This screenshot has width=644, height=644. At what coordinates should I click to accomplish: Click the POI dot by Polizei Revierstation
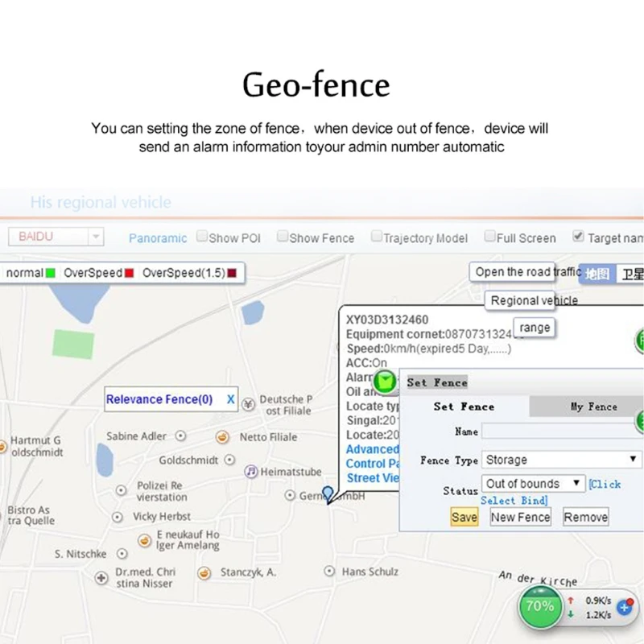(x=121, y=490)
